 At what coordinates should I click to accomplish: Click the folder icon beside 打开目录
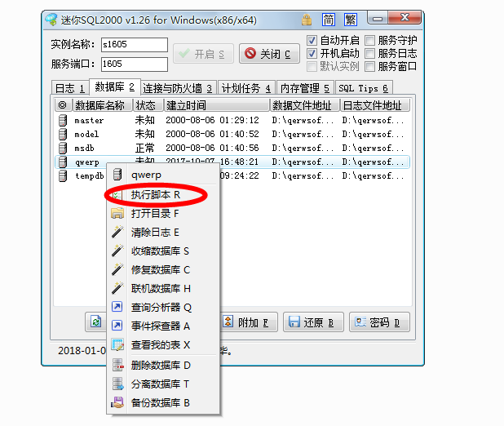point(117,214)
